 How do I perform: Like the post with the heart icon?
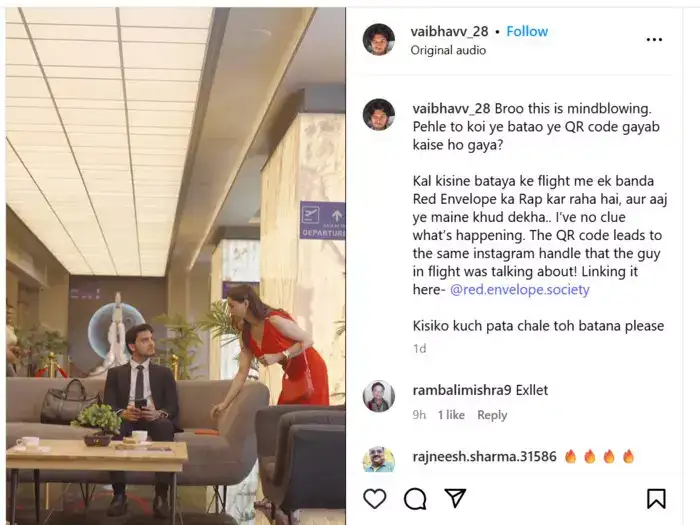pos(375,499)
